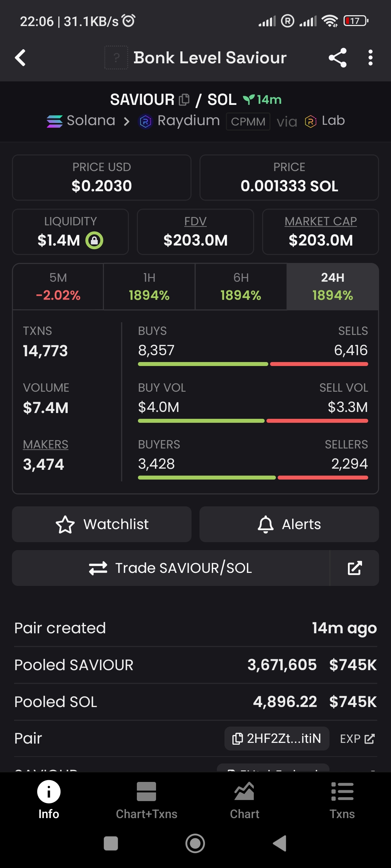Tap the MARKET CAP underlined label
This screenshot has width=391, height=868.
[321, 221]
